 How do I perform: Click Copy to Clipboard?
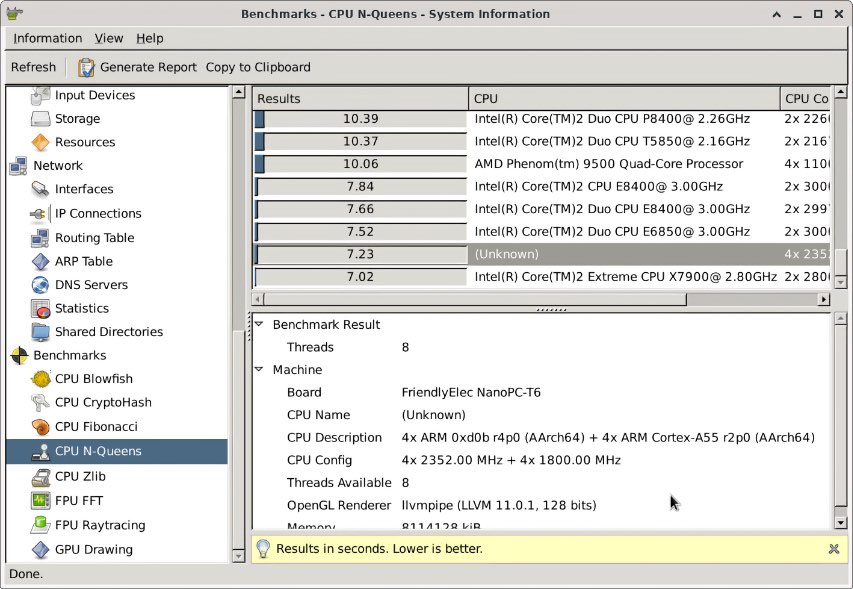coord(258,67)
